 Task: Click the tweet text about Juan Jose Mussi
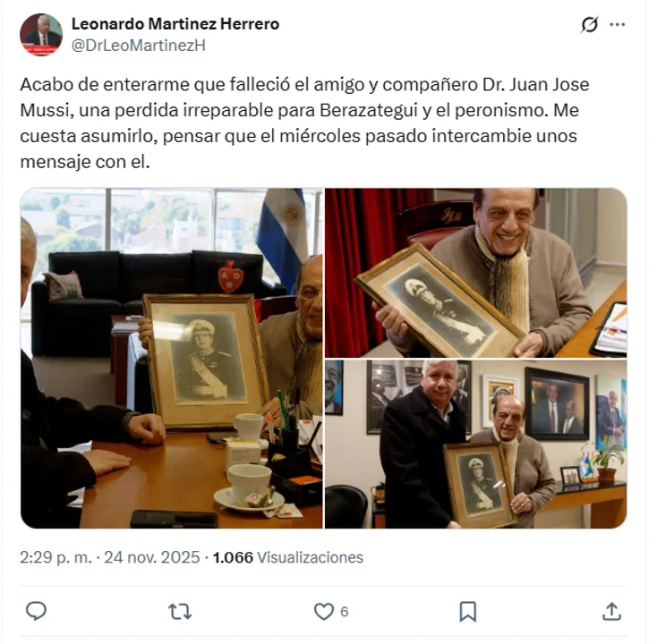pos(305,123)
